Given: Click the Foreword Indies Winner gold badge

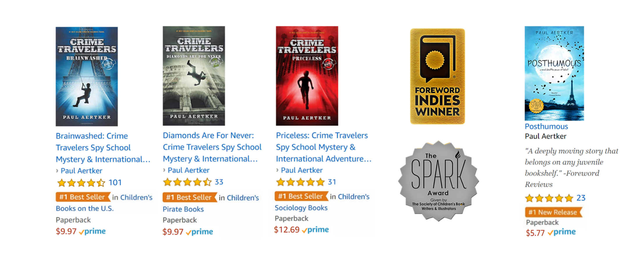Looking at the screenshot, I should click(437, 76).
